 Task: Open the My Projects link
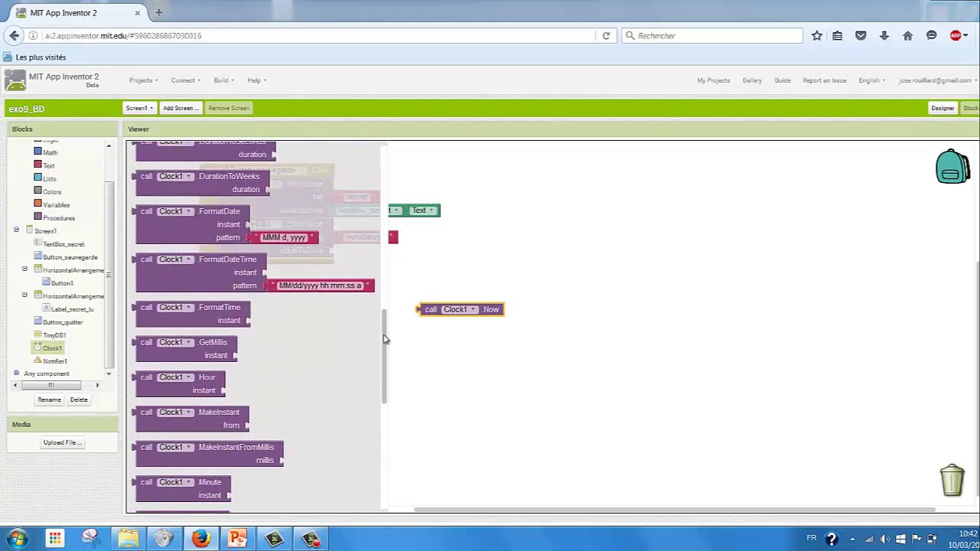(713, 80)
